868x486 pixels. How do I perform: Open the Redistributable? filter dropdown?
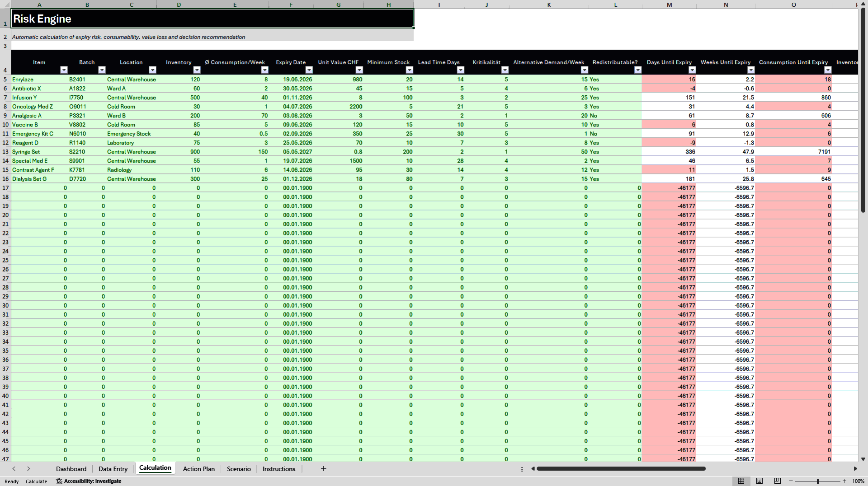pos(637,70)
